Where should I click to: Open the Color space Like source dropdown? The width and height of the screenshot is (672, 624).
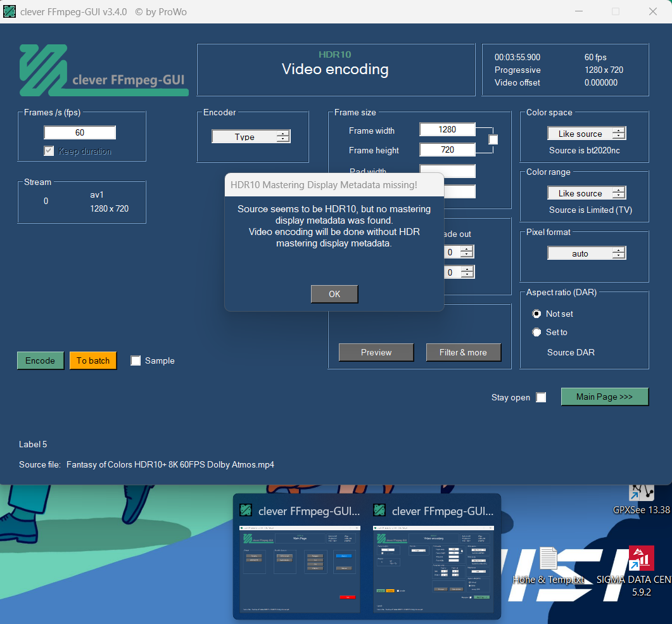[586, 133]
